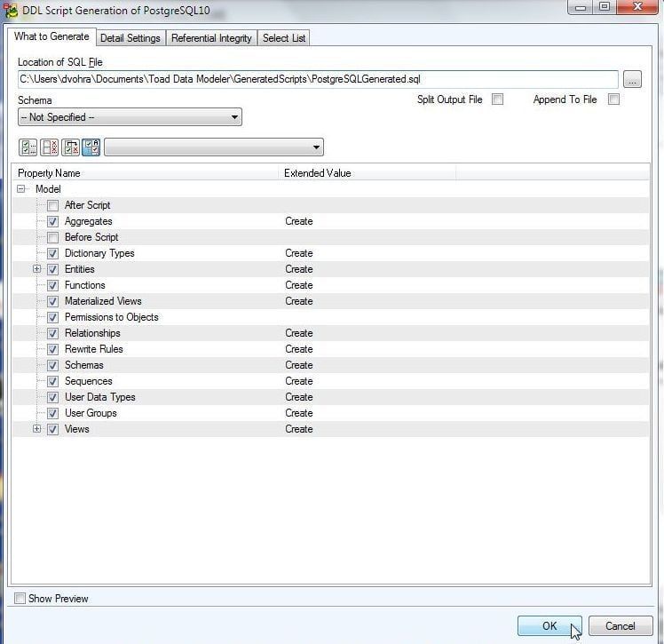Uncheck the Schemas checkbox
This screenshot has width=664, height=644.
[52, 365]
